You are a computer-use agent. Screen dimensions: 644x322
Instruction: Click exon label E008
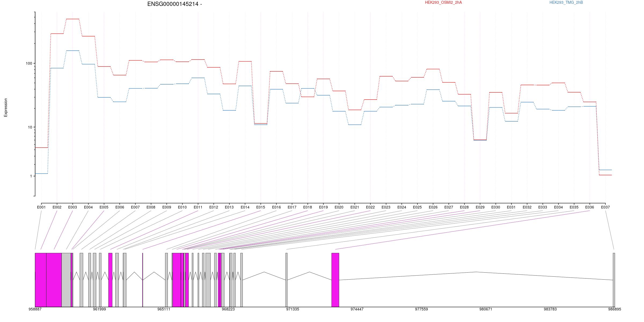151,207
